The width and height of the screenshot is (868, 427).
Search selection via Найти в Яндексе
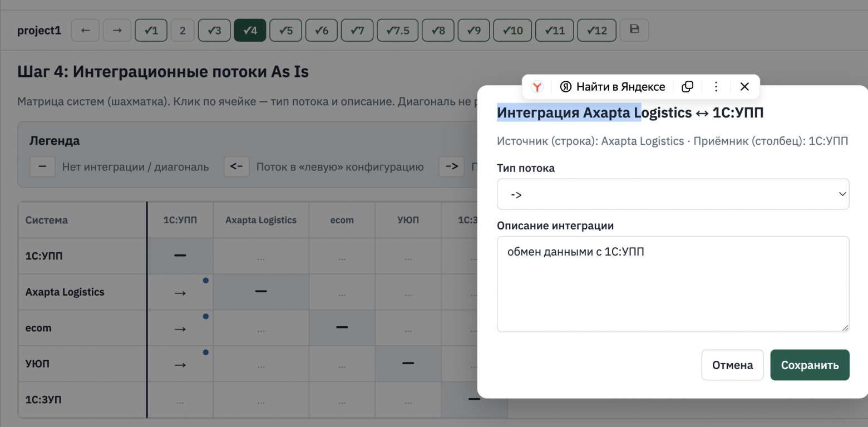pos(612,86)
